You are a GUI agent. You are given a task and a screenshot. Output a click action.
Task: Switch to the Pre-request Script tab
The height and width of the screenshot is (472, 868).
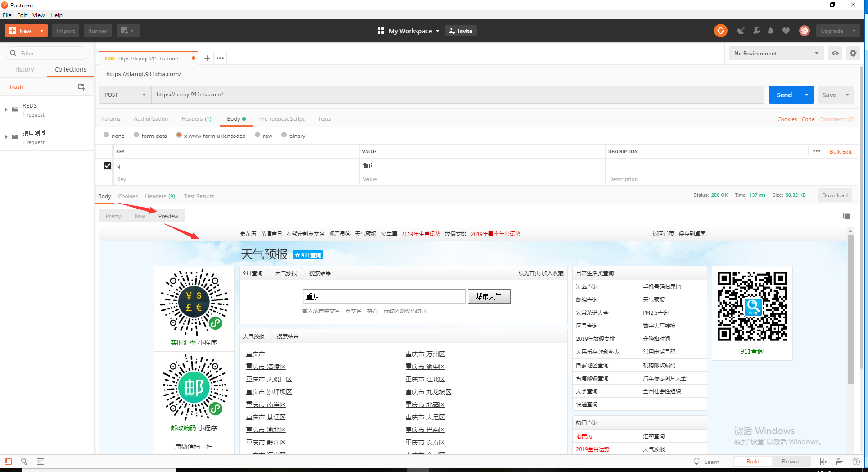282,118
